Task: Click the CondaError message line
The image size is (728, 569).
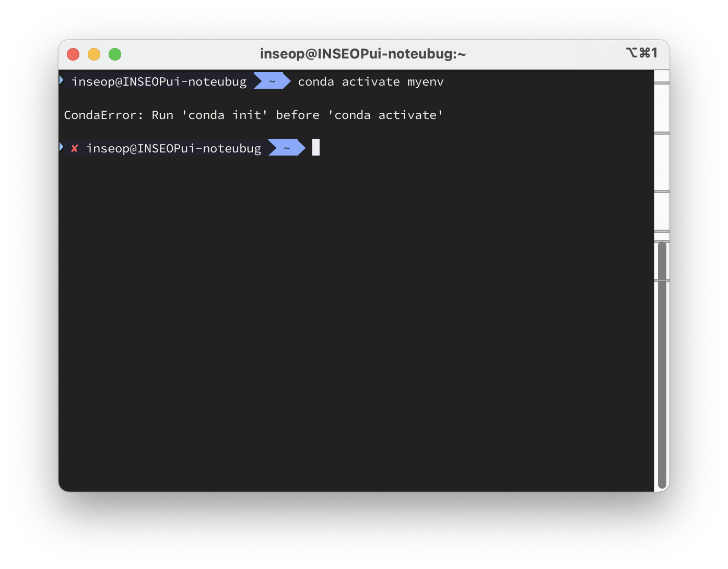Action: tap(253, 115)
